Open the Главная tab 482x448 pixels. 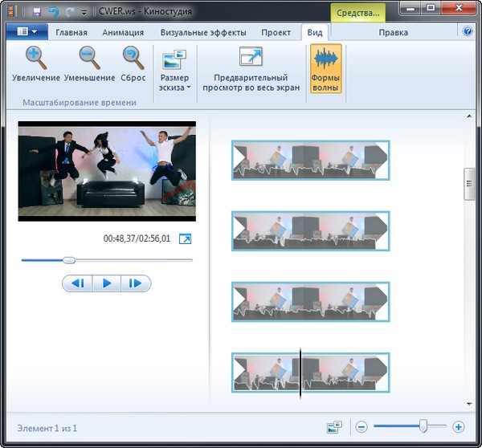[71, 33]
